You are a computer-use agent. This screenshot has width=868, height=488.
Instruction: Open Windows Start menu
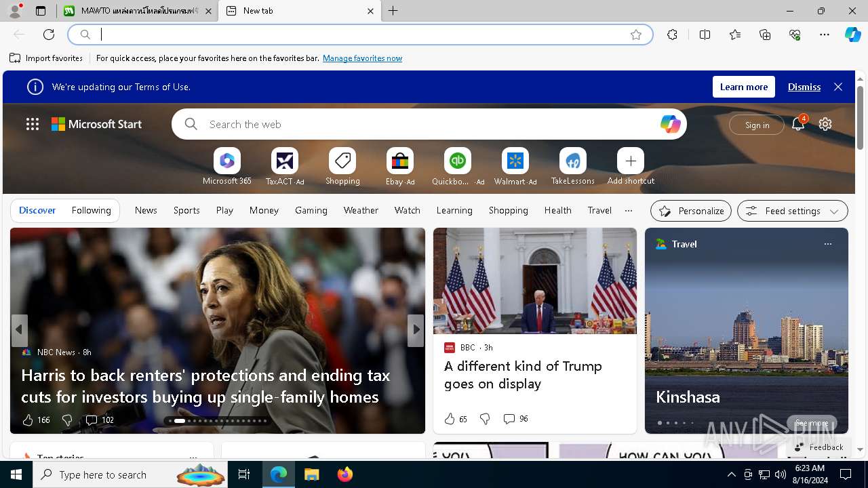16,474
